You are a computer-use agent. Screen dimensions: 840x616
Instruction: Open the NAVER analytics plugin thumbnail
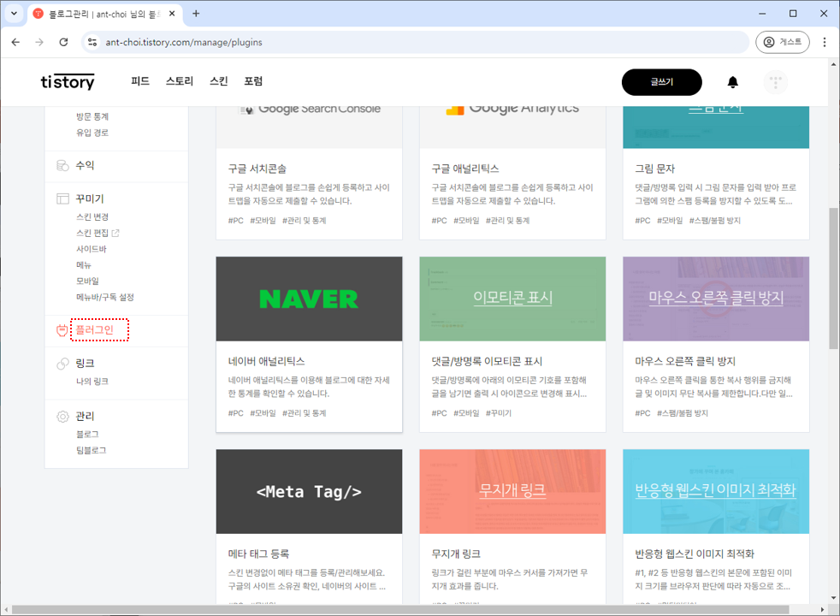[x=309, y=299]
